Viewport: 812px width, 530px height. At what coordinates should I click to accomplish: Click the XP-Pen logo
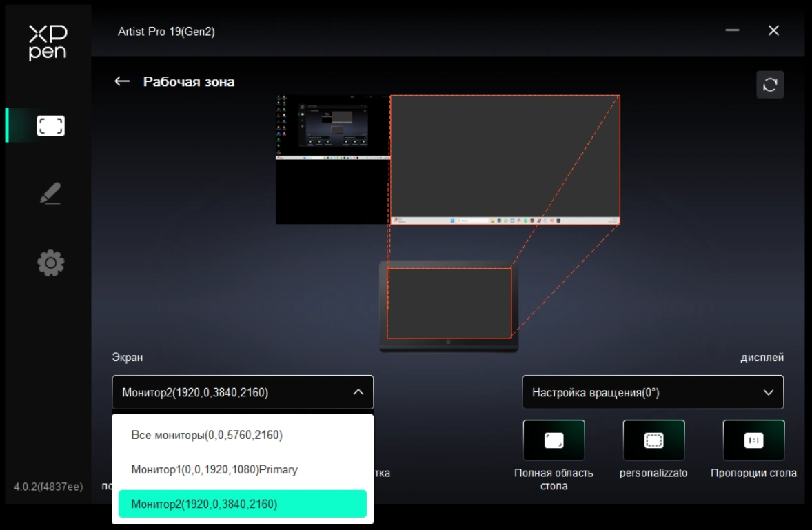coord(48,43)
